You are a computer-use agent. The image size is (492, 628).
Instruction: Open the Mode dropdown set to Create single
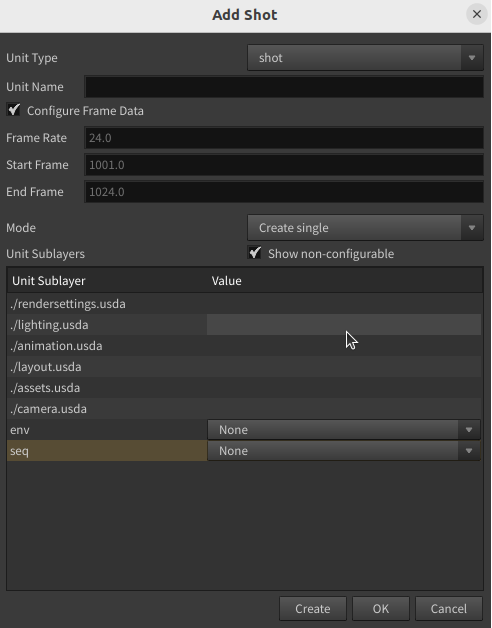pos(365,227)
